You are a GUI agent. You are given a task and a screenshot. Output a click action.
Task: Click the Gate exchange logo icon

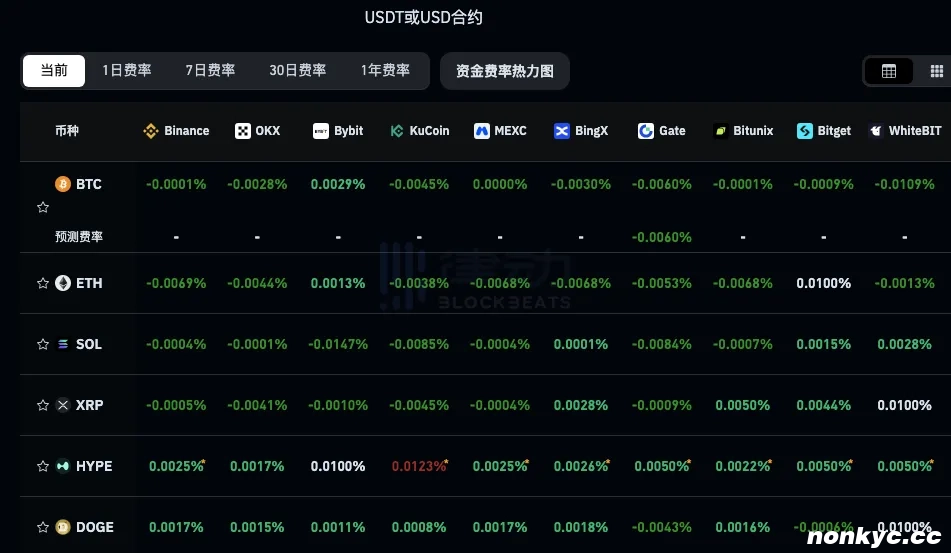pos(646,131)
